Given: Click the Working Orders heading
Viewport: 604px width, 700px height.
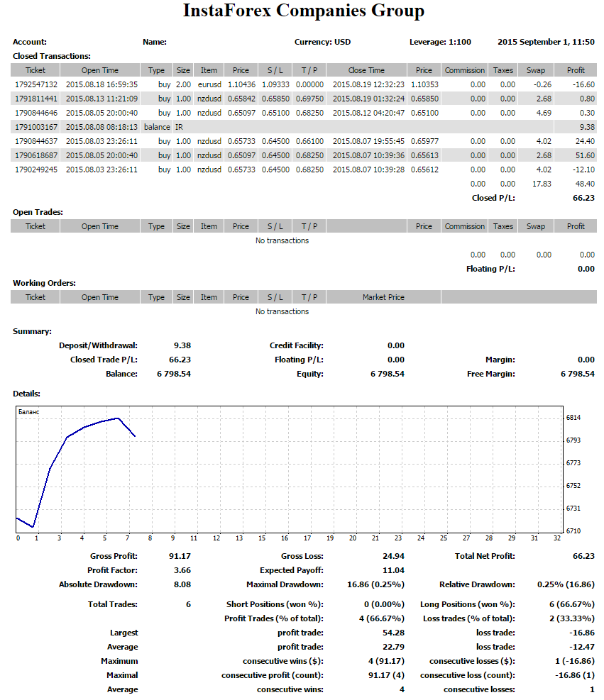Looking at the screenshot, I should pyautogui.click(x=44, y=284).
